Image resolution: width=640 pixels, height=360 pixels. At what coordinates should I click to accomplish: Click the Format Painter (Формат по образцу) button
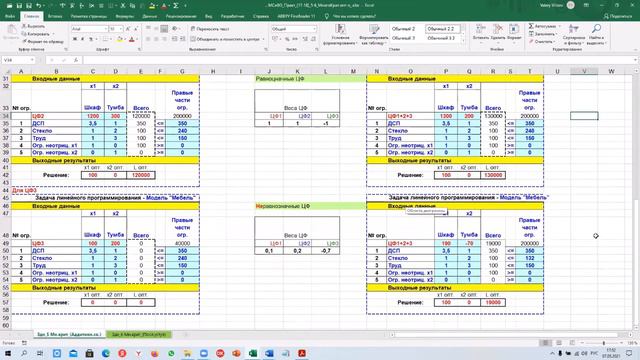point(43,42)
